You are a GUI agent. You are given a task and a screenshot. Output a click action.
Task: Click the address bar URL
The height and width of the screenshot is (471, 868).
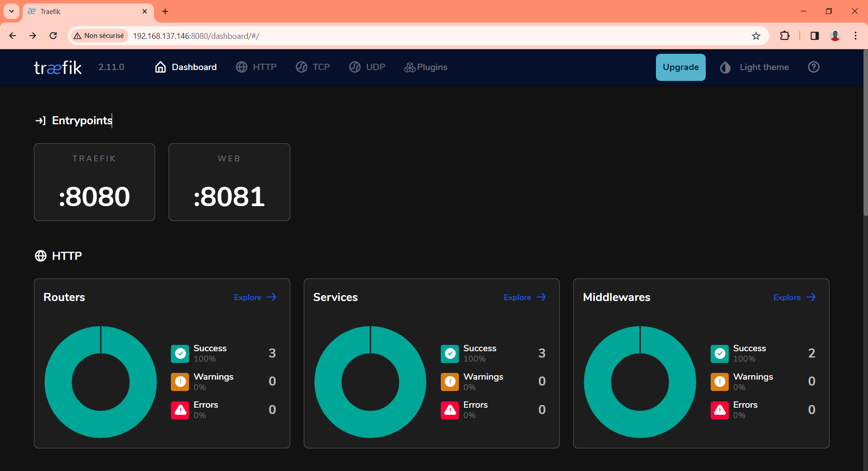(x=196, y=36)
